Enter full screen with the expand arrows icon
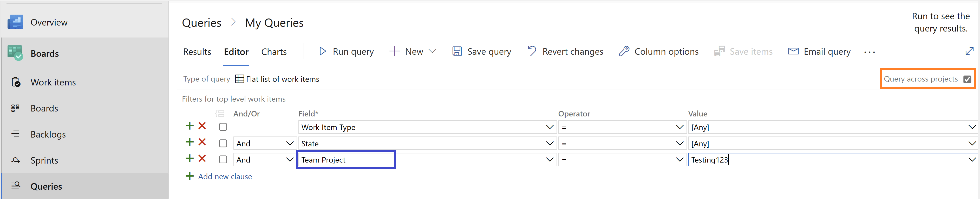980x199 pixels. [969, 51]
